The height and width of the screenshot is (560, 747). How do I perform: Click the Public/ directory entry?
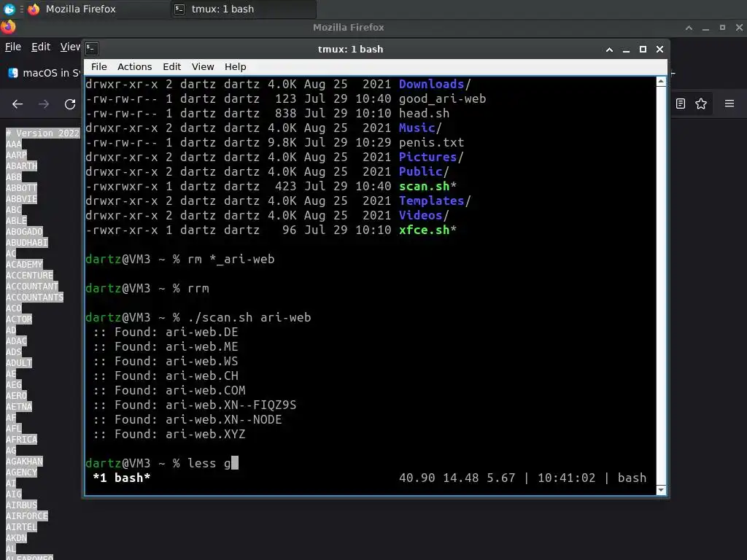[424, 171]
